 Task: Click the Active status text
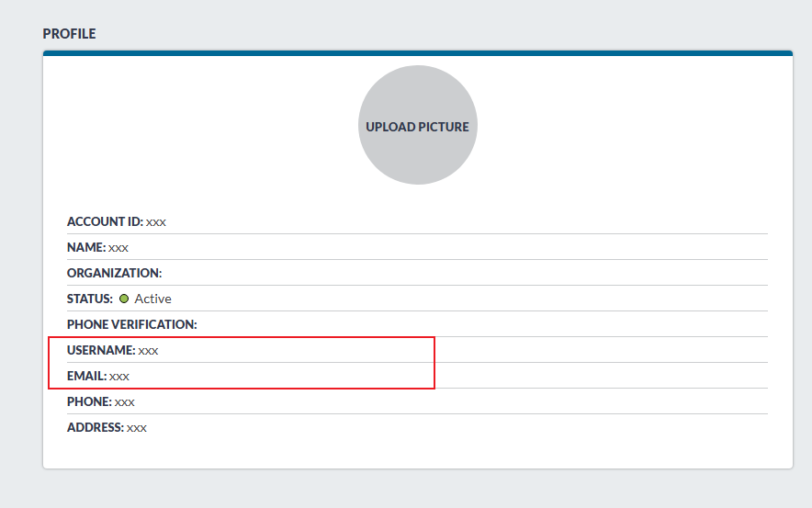tap(152, 299)
